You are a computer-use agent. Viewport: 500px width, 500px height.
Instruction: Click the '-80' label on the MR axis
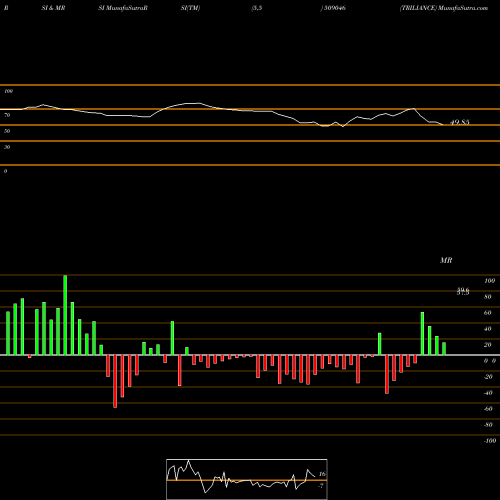(488, 425)
